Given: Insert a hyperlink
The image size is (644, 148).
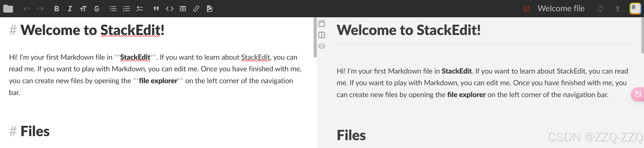Looking at the screenshot, I should coord(196,9).
